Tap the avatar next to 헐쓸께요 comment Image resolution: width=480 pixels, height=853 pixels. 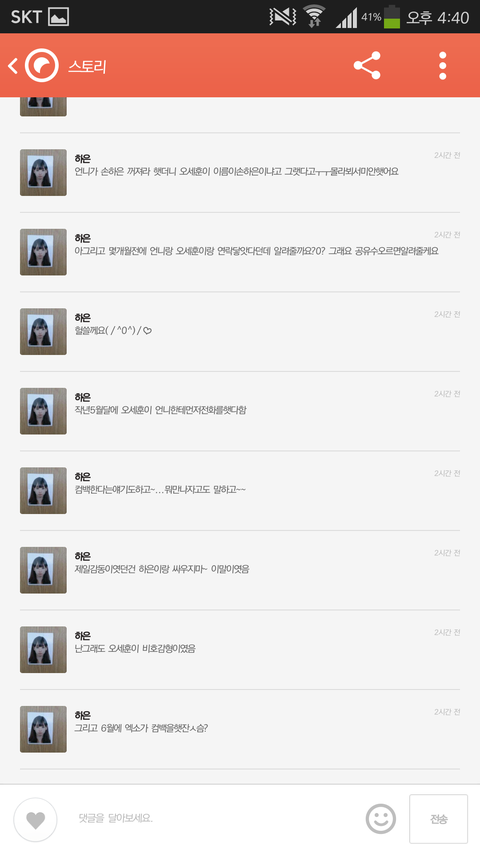44,331
